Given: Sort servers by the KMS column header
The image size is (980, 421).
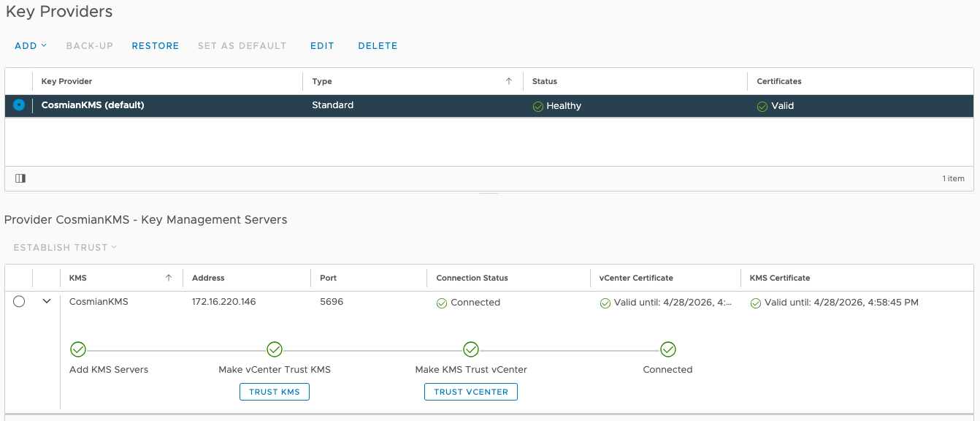Looking at the screenshot, I should pos(78,278).
